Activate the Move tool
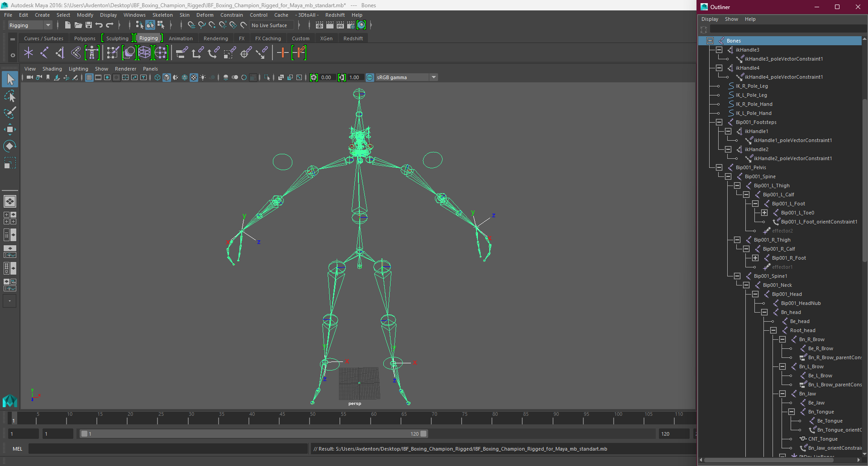This screenshot has height=466, width=868. 10,129
